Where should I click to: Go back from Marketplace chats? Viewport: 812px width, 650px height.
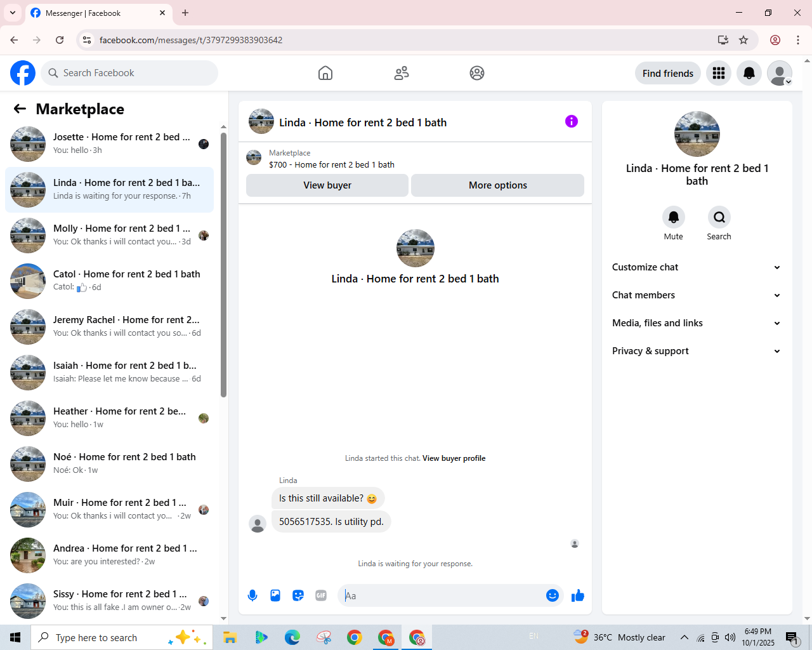click(x=20, y=109)
